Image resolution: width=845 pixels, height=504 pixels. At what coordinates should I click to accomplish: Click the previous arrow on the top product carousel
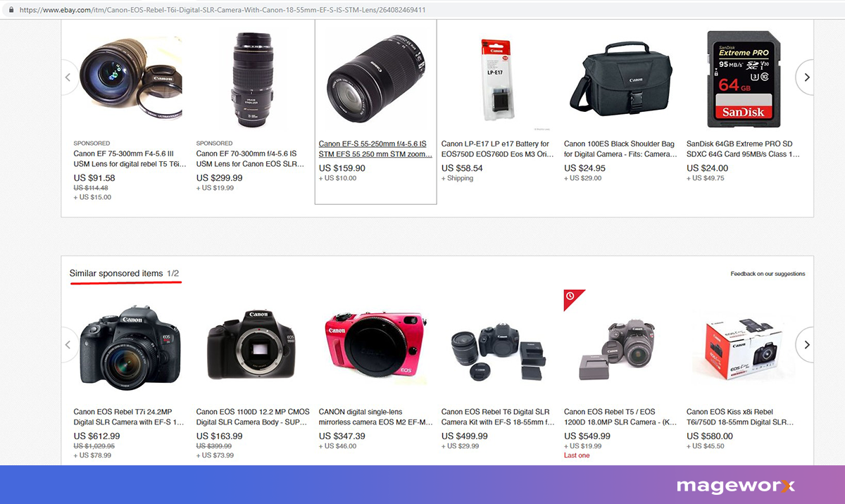tap(68, 77)
